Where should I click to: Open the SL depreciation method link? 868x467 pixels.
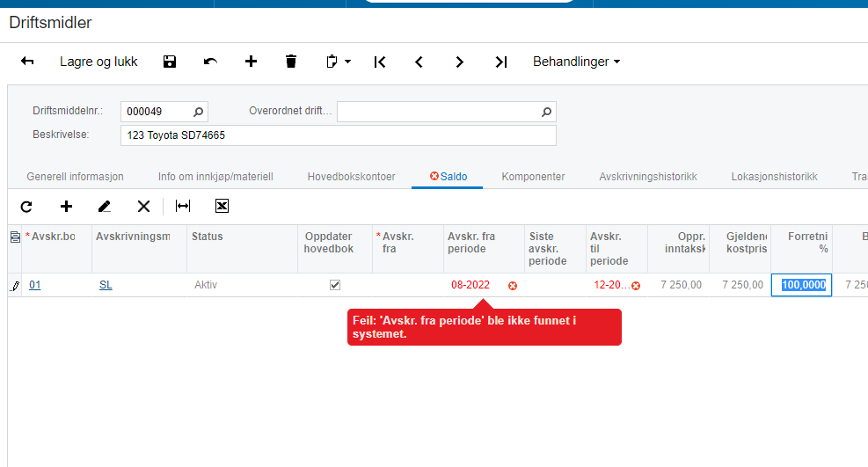point(106,285)
